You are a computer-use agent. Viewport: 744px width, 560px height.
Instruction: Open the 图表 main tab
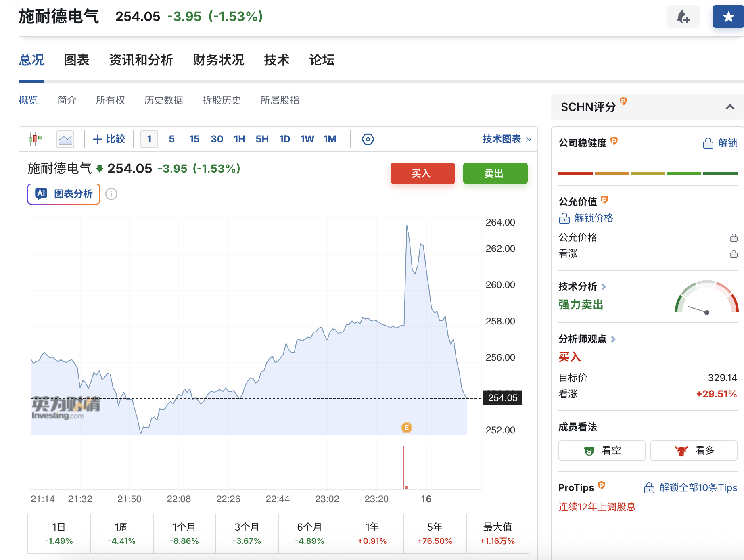pos(77,60)
